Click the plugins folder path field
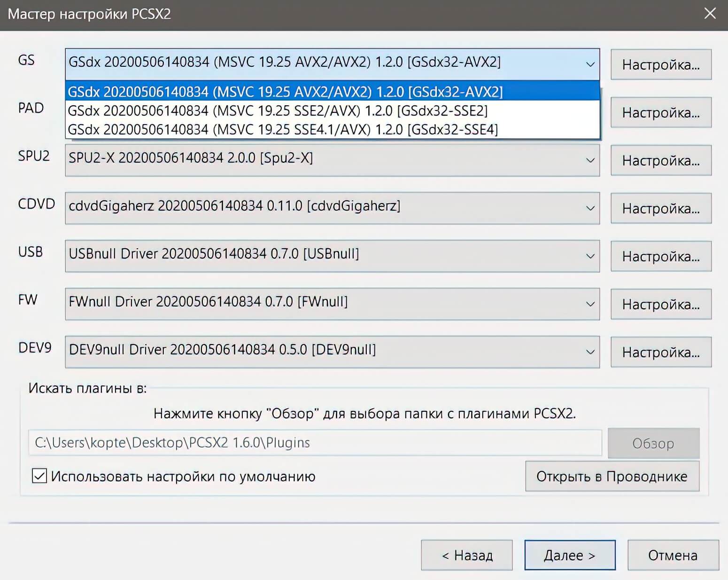The height and width of the screenshot is (580, 728). tap(315, 443)
